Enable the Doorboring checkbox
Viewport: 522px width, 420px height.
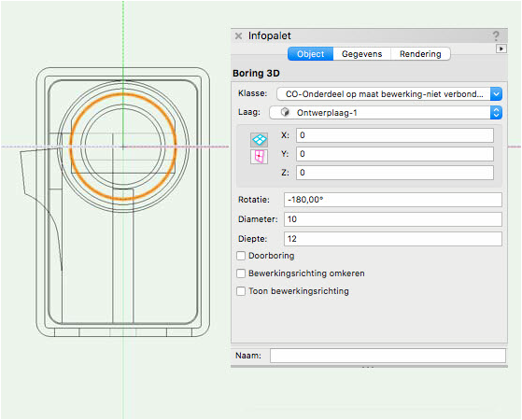click(241, 256)
